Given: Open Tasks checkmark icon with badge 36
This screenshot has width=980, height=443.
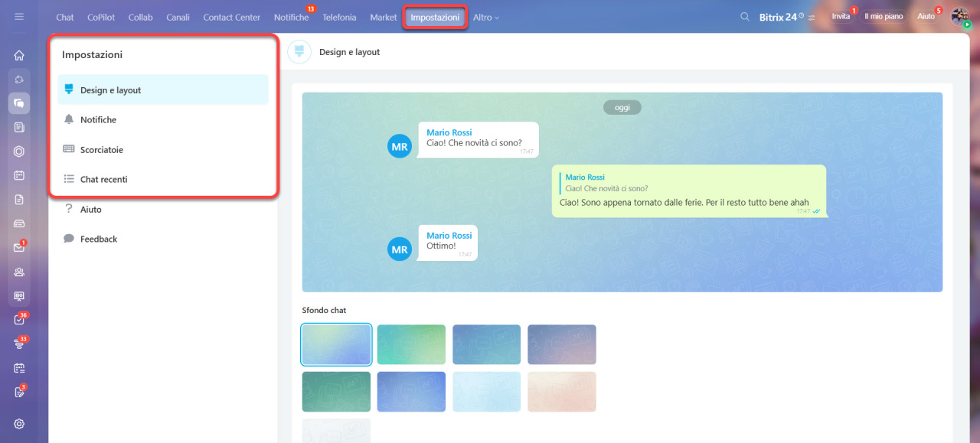Looking at the screenshot, I should (x=19, y=320).
